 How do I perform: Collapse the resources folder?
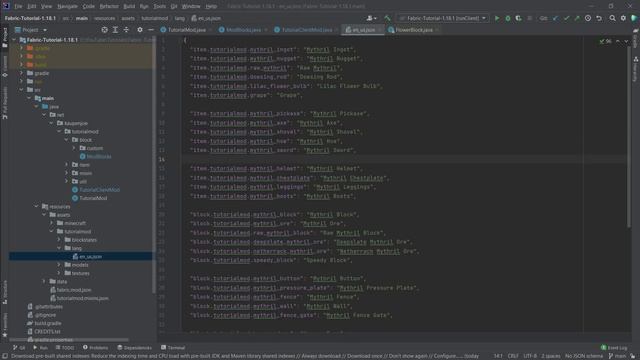pyautogui.click(x=36, y=207)
